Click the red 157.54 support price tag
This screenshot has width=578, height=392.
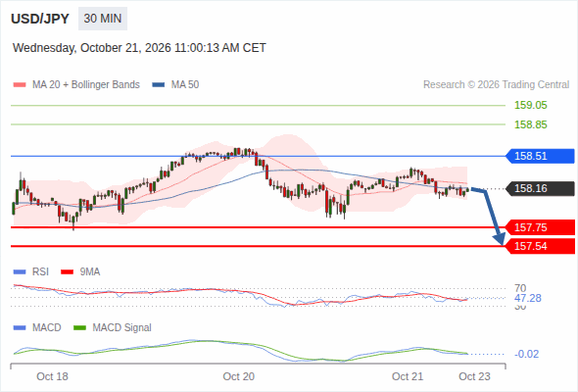(540, 246)
